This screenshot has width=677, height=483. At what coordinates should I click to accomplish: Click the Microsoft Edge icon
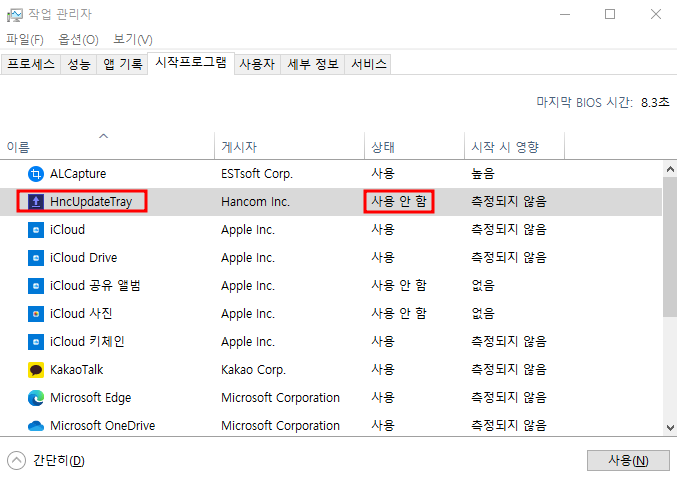(x=36, y=398)
